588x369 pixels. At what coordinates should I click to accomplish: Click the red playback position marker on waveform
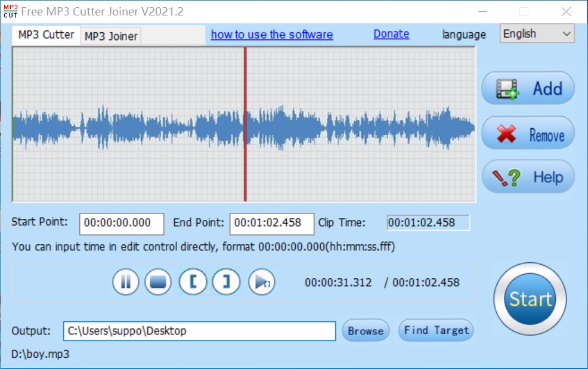pyautogui.click(x=246, y=126)
